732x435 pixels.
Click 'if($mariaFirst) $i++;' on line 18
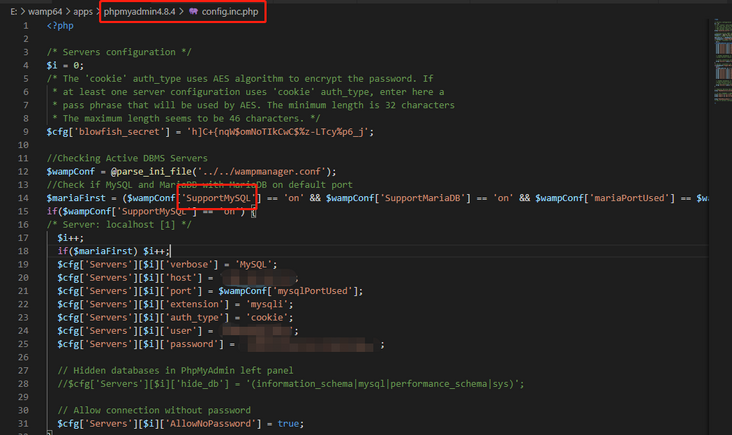click(113, 251)
